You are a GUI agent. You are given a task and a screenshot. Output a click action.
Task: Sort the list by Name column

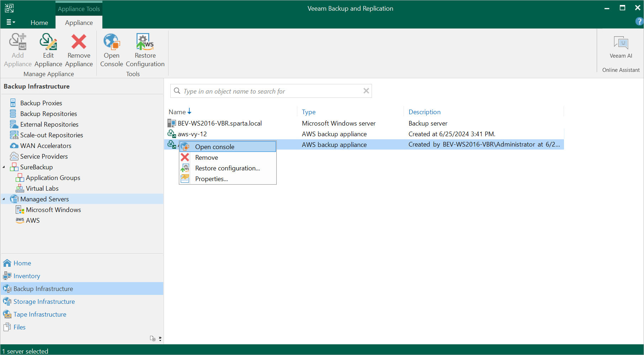pos(177,112)
